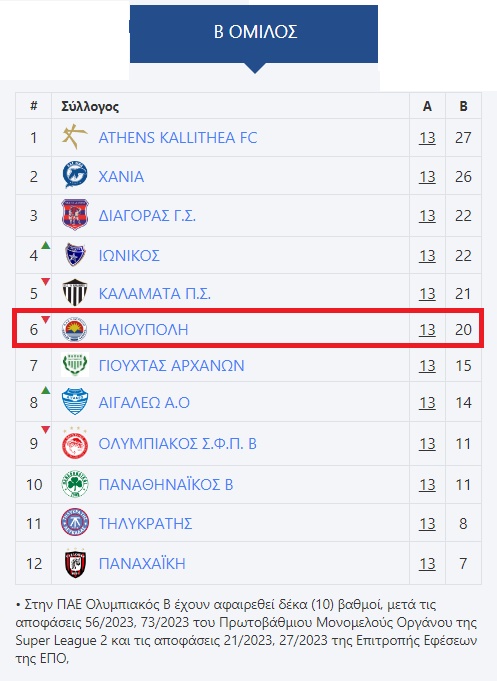The image size is (497, 681).
Task: Click the ΠΑΝΑΘΗΝΑΪΚΟΣ Β shamrock logo
Action: tap(75, 484)
